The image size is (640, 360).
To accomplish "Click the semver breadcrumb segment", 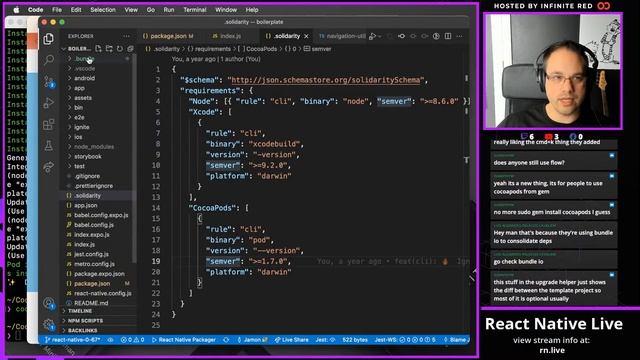I will click(x=318, y=49).
